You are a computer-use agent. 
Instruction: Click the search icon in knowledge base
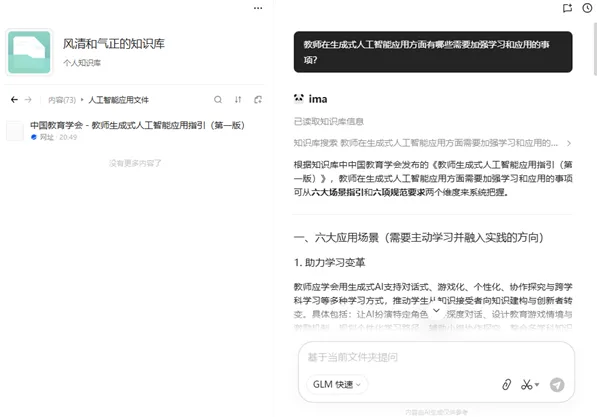click(x=218, y=100)
